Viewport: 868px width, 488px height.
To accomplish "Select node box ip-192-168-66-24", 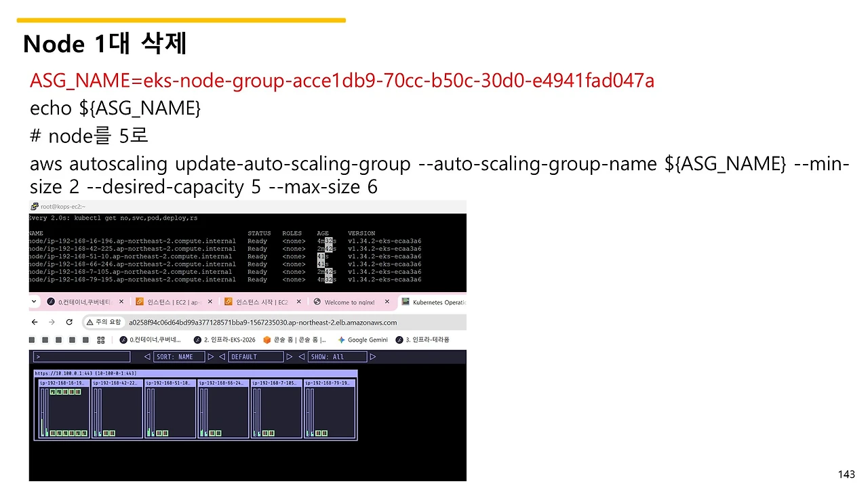I will click(x=223, y=409).
